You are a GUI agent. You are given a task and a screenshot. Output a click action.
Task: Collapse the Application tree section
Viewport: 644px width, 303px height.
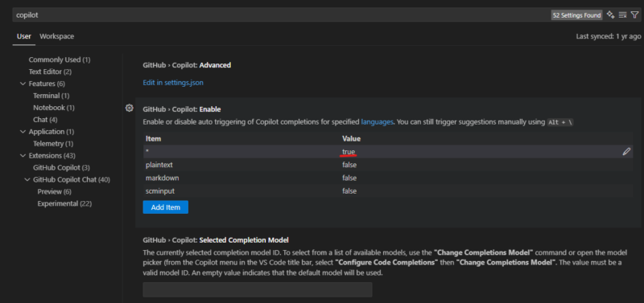pos(23,132)
